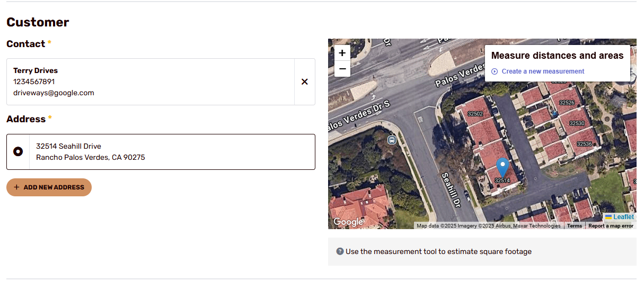Remove contact Terry Drives with X
644x281 pixels.
[x=305, y=81]
